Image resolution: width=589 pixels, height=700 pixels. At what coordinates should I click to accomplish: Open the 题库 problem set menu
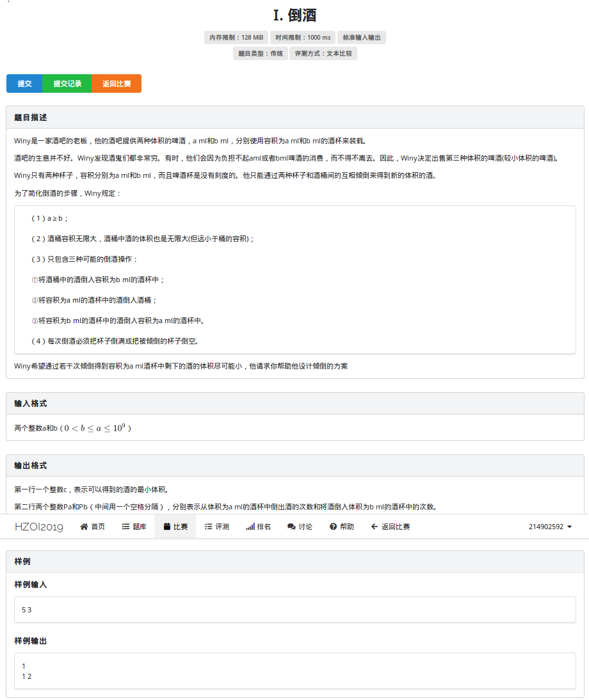134,527
